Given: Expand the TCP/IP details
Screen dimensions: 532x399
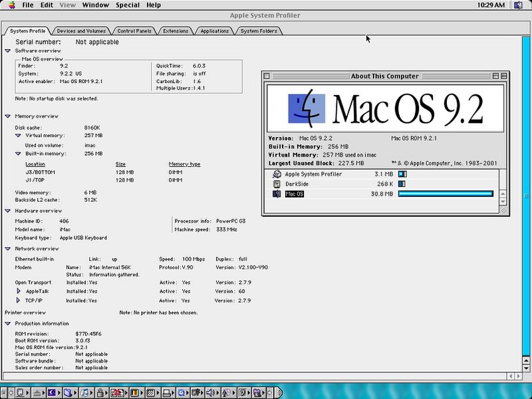Looking at the screenshot, I should 19,301.
